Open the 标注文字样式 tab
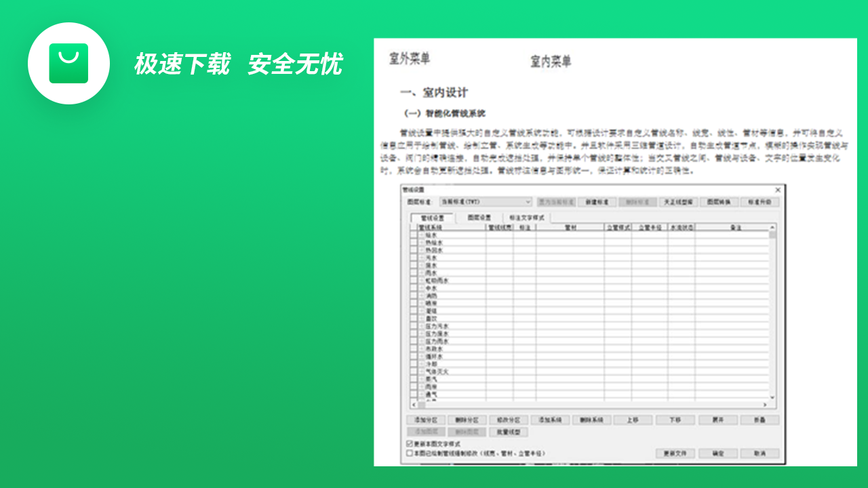This screenshot has width=868, height=488. (x=527, y=218)
